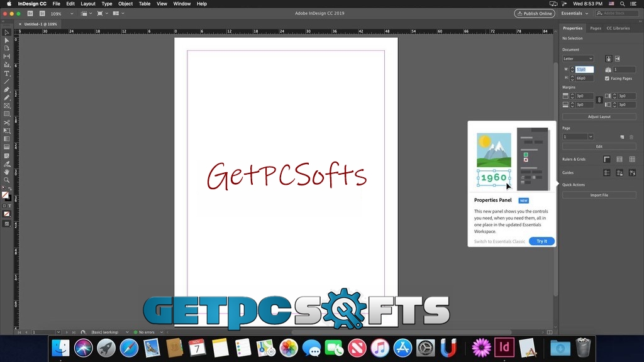Swap fill and stroke arrows
644x362 pixels.
point(10,189)
